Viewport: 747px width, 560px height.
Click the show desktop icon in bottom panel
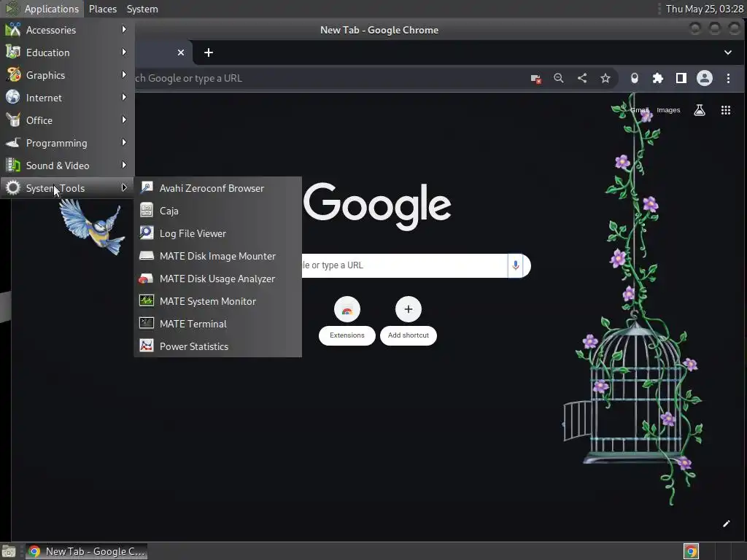click(9, 551)
